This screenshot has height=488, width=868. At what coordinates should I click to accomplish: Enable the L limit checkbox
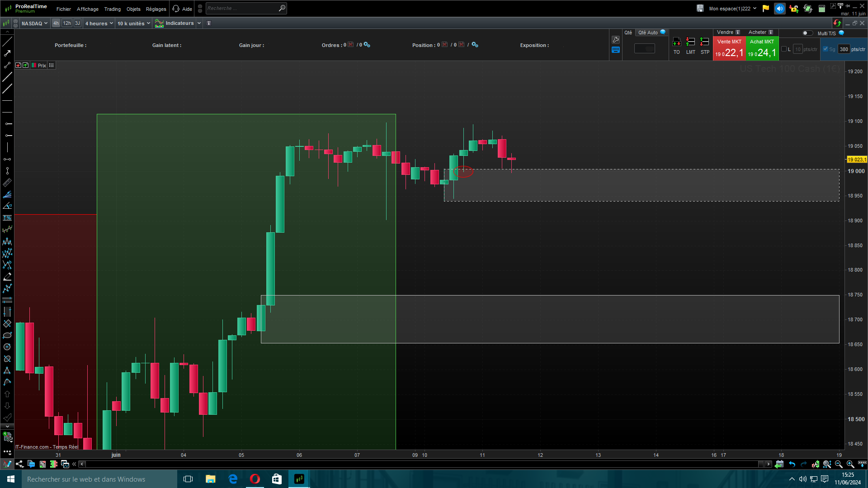(x=784, y=49)
